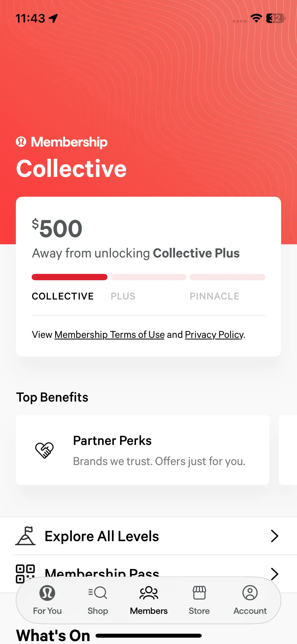Tap the Partner Perks handshake heart icon
This screenshot has height=644, width=297.
[44, 450]
